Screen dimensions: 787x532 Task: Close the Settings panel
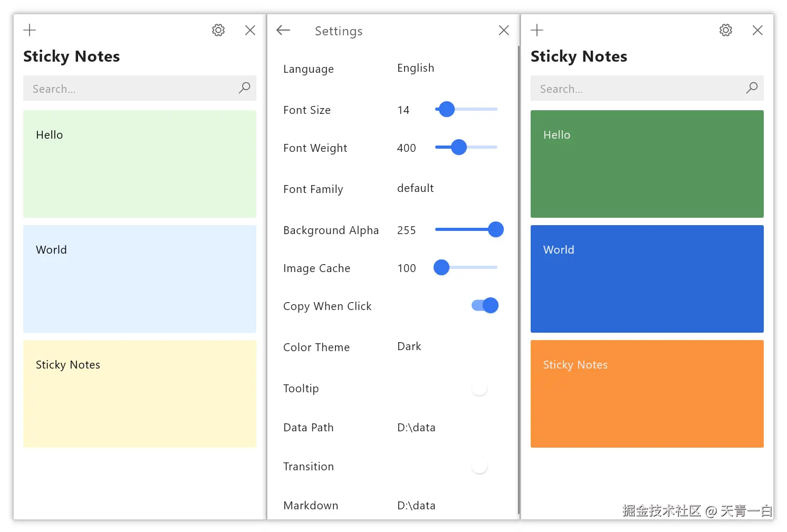point(504,31)
